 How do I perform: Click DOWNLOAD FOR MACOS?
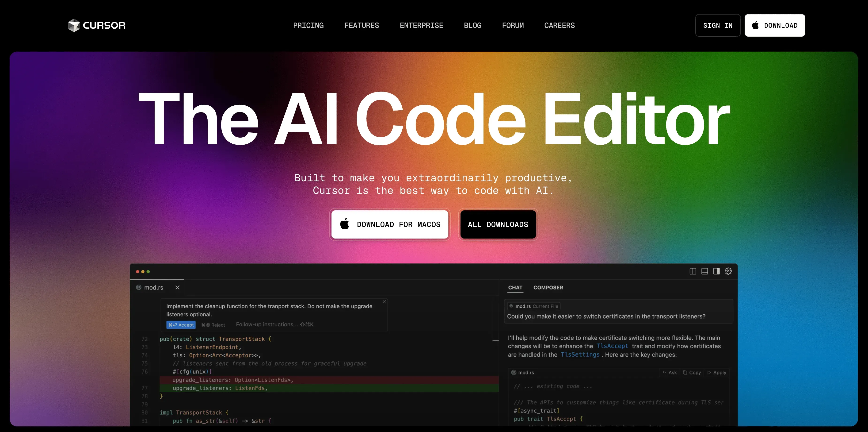pos(389,224)
